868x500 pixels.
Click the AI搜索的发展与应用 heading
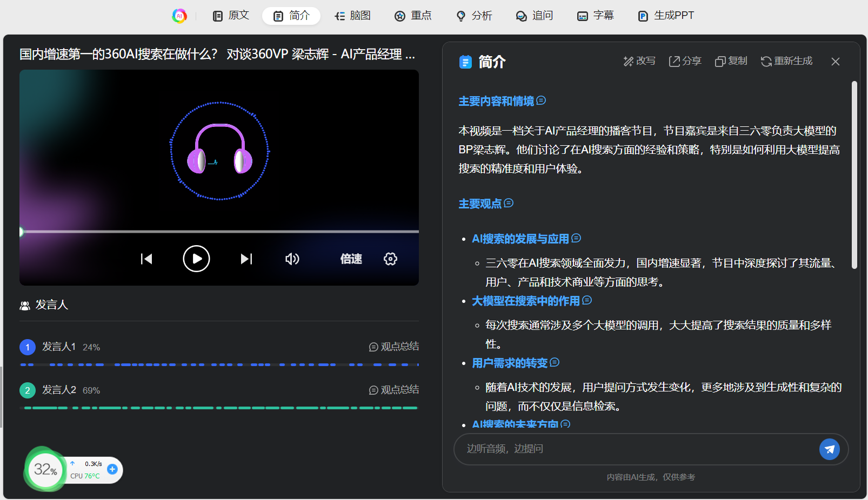(x=520, y=239)
